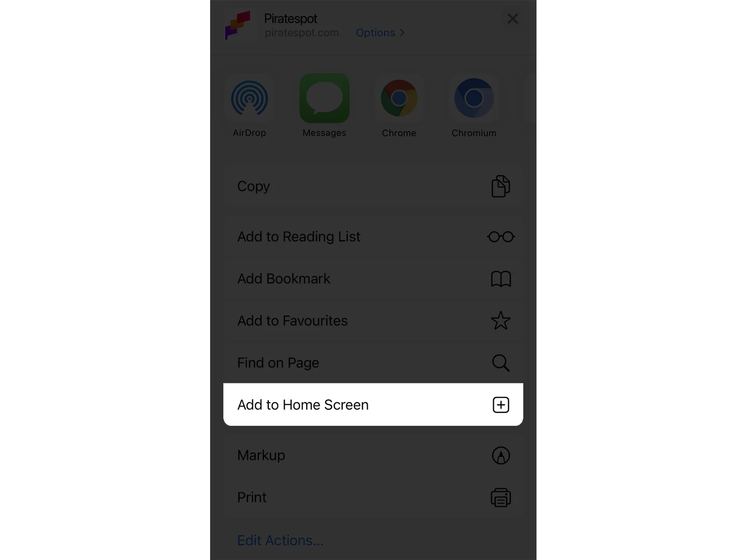Click the Add to Reading List option
This screenshot has width=747, height=560.
coord(373,236)
